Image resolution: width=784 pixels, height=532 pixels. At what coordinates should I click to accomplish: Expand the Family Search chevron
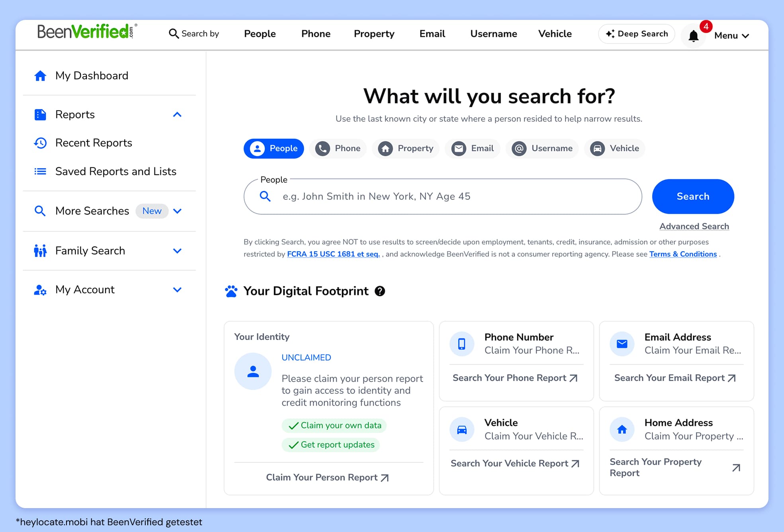pyautogui.click(x=177, y=251)
